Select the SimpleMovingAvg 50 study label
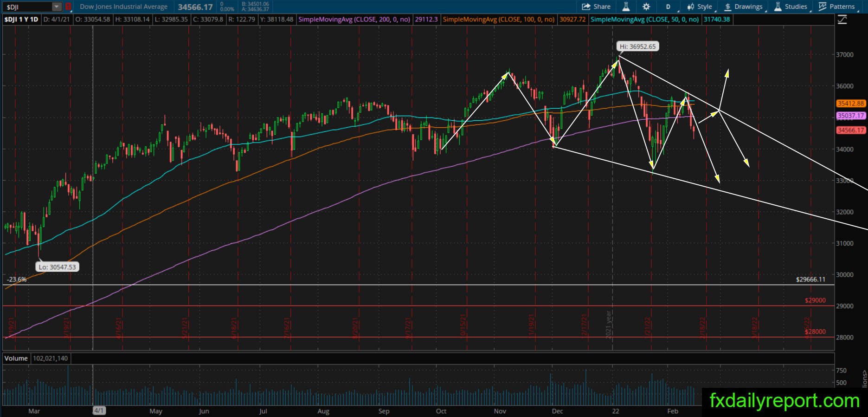 click(645, 20)
